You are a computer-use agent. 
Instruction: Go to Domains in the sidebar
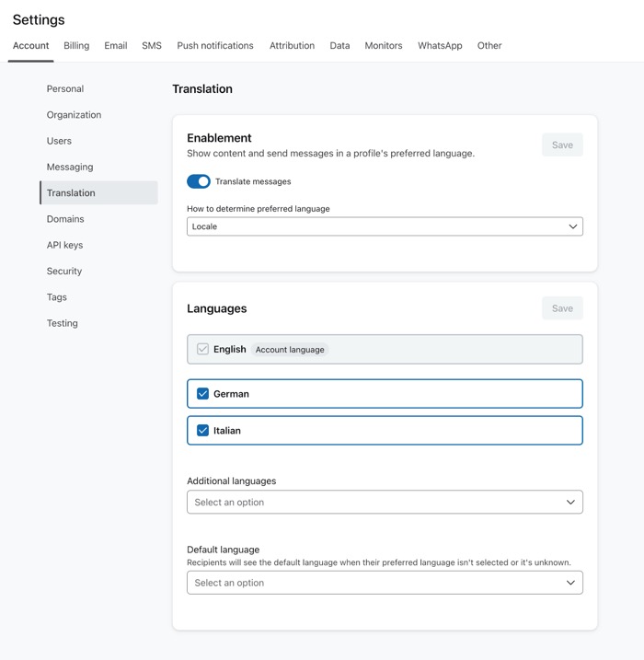point(65,219)
